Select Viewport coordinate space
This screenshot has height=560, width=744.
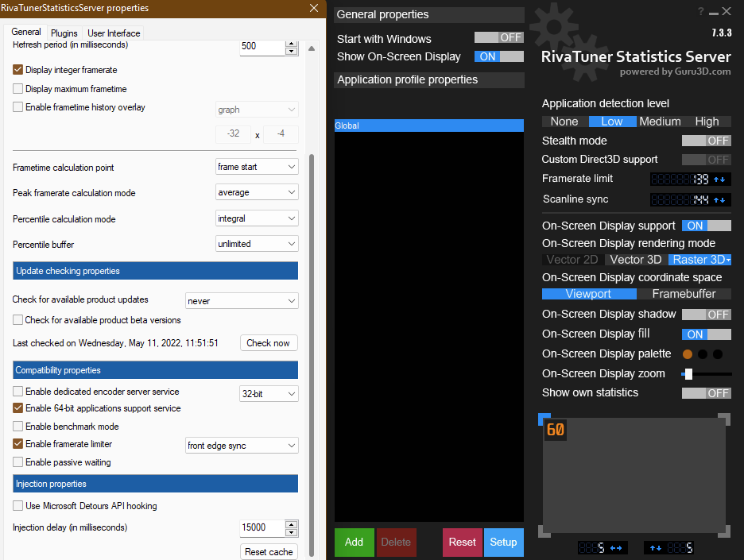tap(589, 294)
